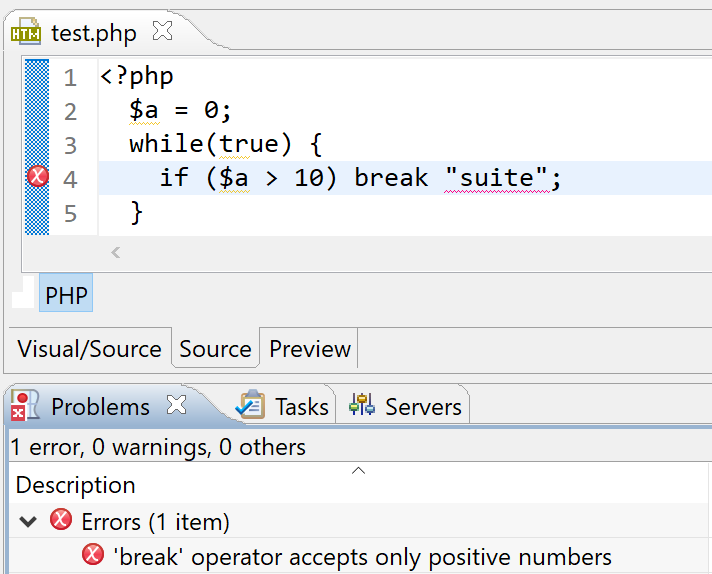Switch to the Visual/Source tab

click(89, 349)
